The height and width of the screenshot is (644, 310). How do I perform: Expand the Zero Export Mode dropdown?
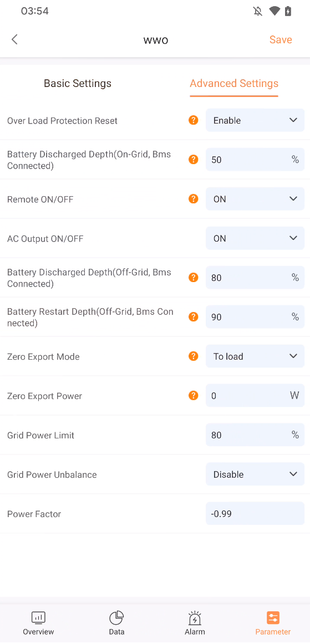click(x=255, y=356)
